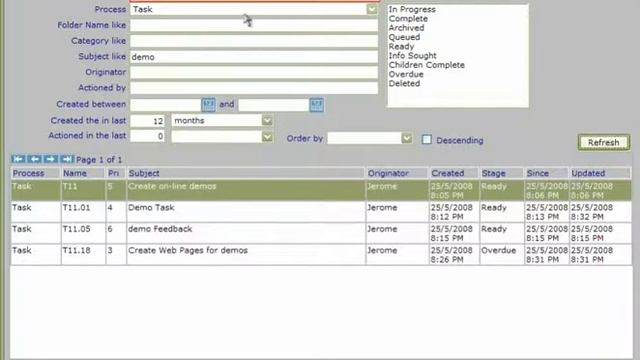Select Complete in the stage list
This screenshot has width=640, height=360.
[x=408, y=19]
